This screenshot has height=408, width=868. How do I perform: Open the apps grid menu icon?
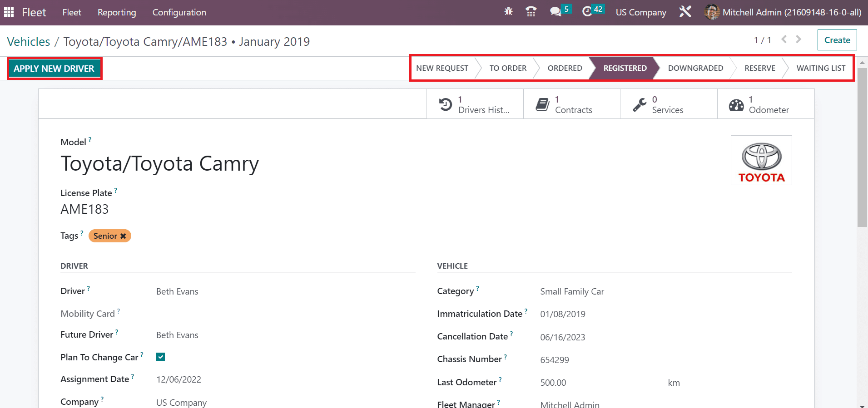pos(9,12)
